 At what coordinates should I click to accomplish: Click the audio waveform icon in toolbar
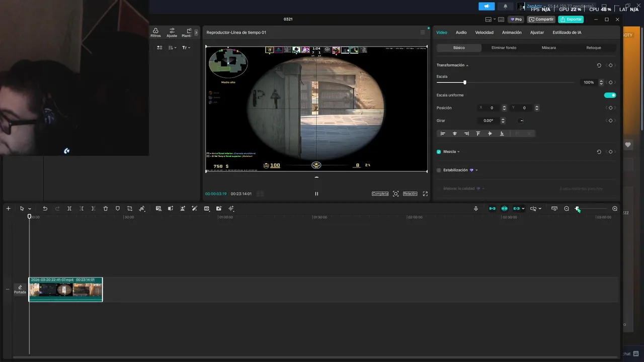[231, 209]
